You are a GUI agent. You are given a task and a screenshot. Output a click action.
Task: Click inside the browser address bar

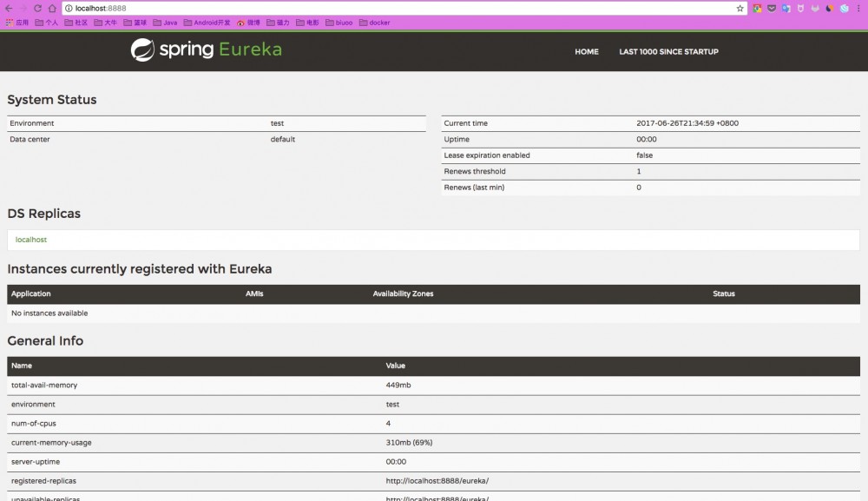260,7
